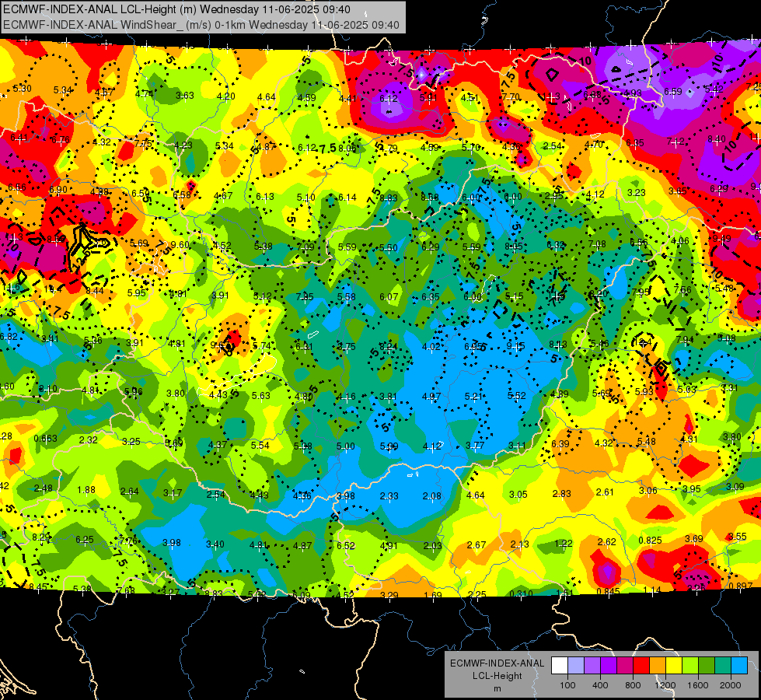Viewport: 761px width, 700px height.
Task: Click wind shear value 7.66
Action: (682, 289)
